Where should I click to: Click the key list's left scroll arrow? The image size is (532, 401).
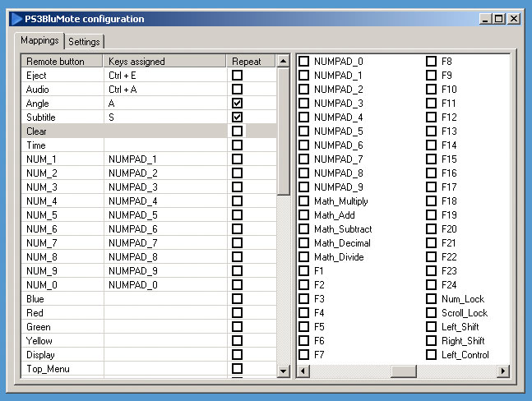[303, 371]
